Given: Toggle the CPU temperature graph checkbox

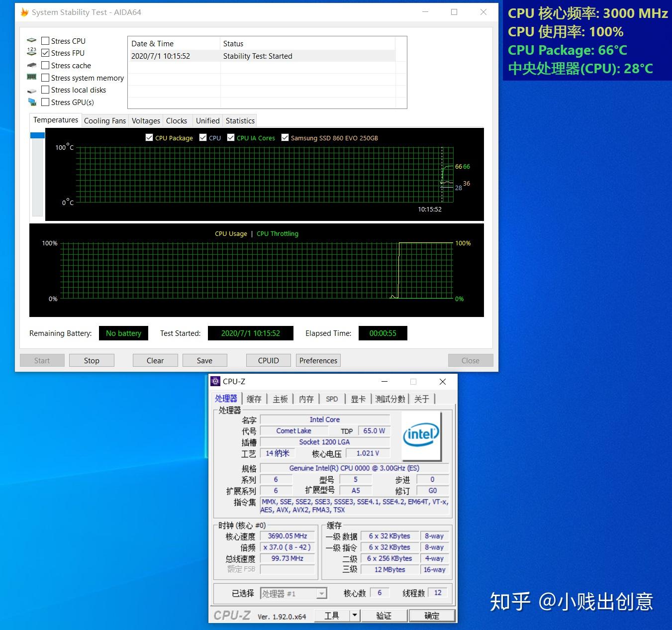Looking at the screenshot, I should (203, 138).
